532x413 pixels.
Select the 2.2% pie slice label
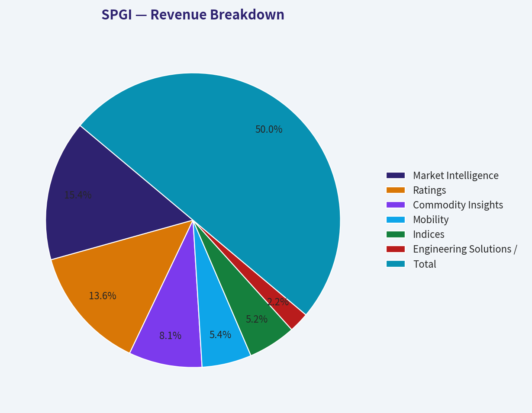tap(278, 302)
